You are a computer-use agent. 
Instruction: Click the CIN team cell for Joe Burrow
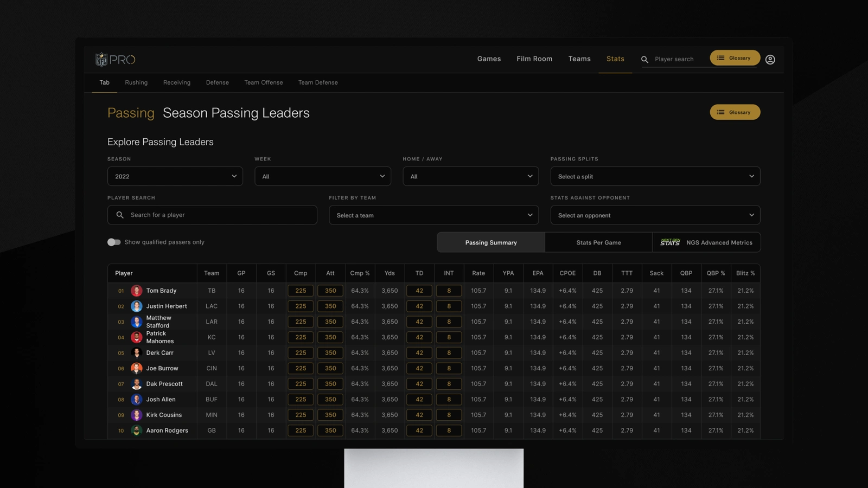pos(212,368)
